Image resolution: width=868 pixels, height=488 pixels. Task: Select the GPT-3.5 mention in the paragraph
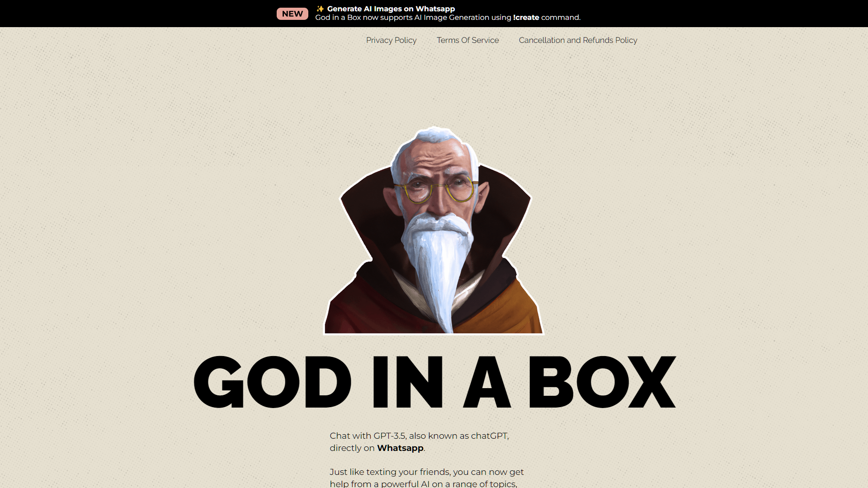coord(390,436)
